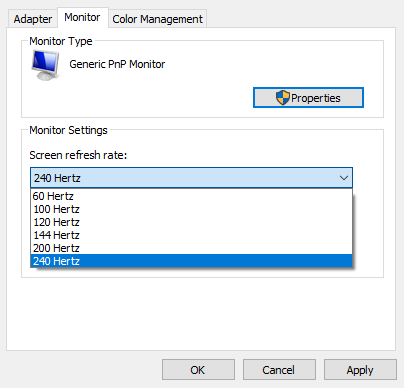Click the Cancel button
The image size is (404, 388).
click(279, 370)
